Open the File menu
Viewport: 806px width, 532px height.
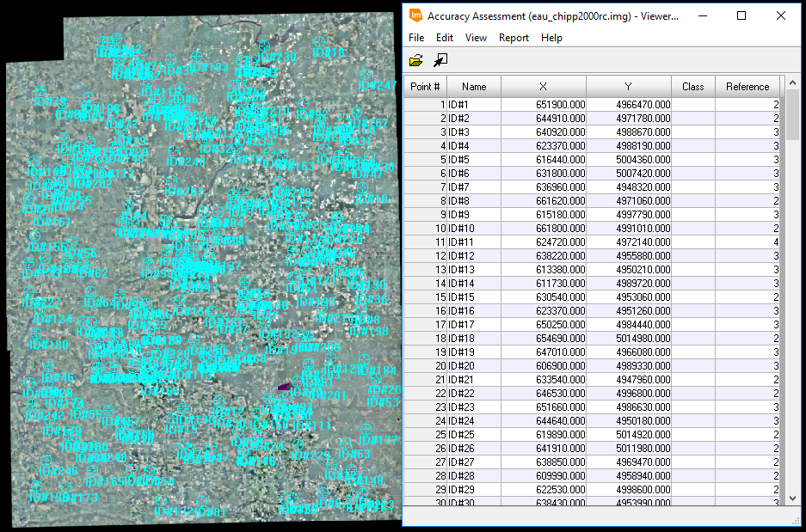(416, 38)
